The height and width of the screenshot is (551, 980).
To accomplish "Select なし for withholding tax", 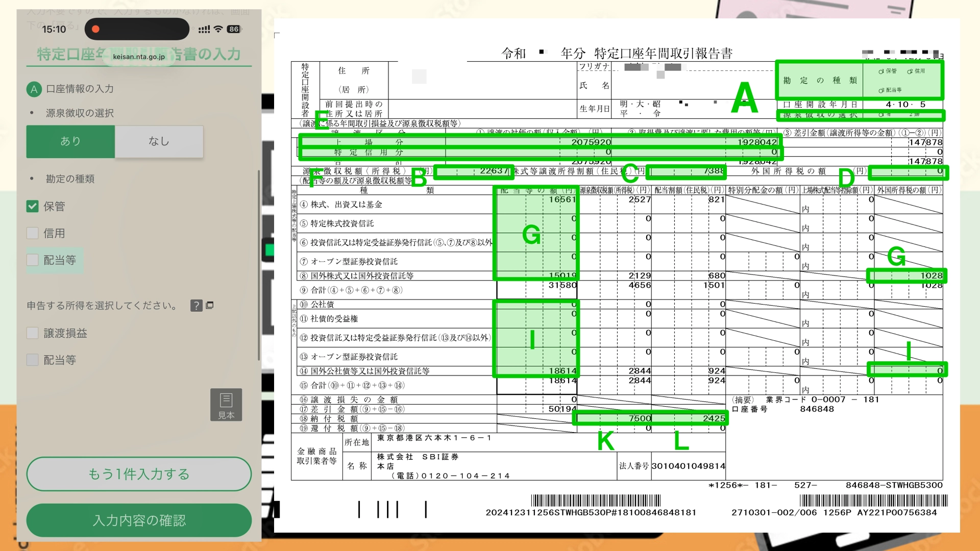I will (x=159, y=141).
